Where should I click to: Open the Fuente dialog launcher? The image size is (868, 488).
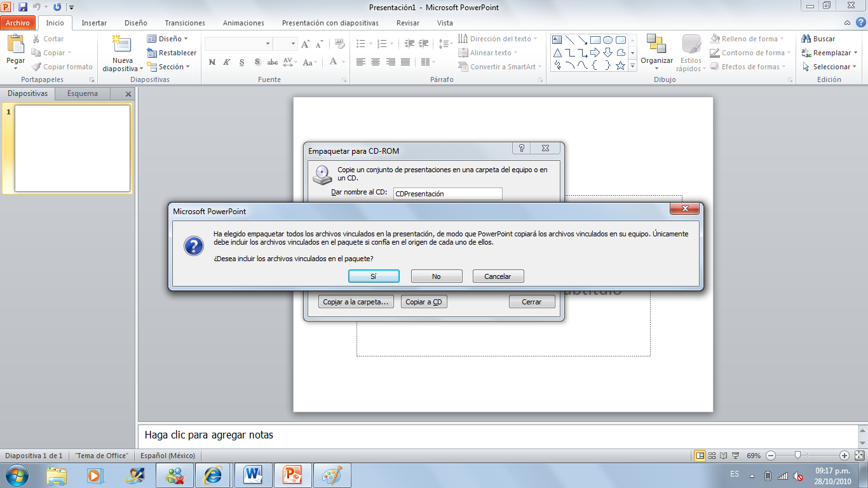(344, 80)
